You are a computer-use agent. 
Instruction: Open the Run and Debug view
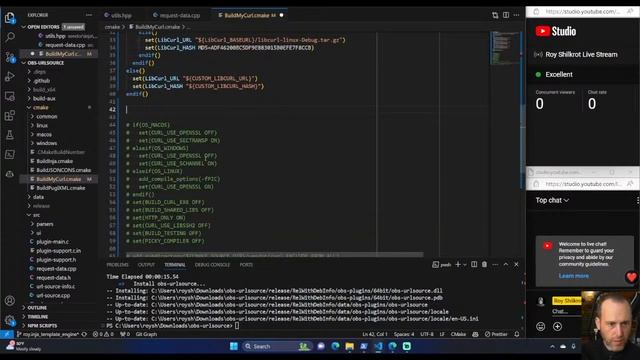[x=10, y=76]
